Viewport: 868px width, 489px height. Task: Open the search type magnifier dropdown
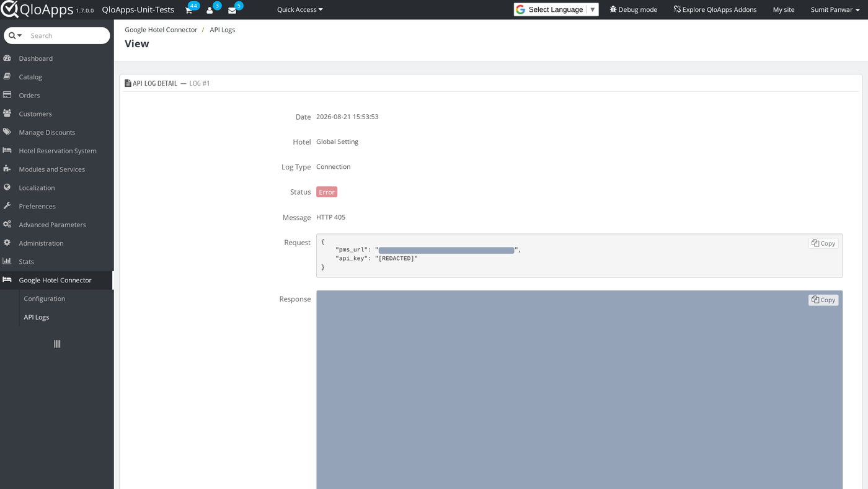pyautogui.click(x=15, y=35)
